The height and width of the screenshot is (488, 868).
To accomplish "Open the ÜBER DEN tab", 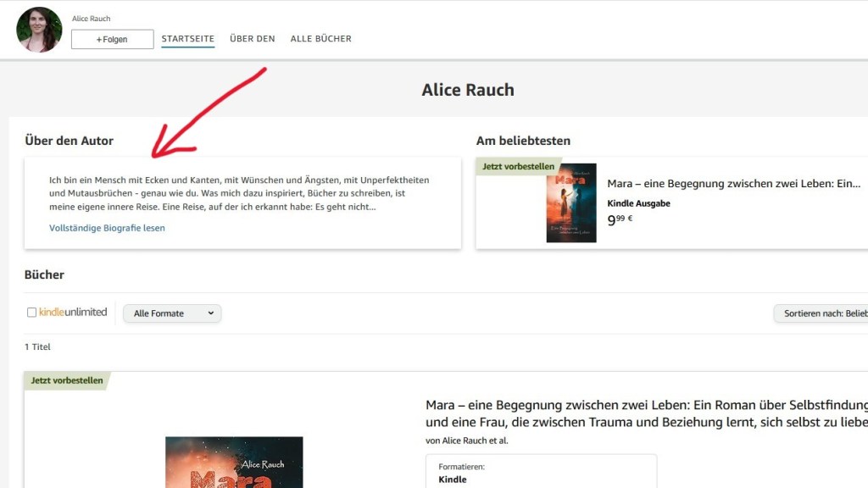I will (x=252, y=38).
